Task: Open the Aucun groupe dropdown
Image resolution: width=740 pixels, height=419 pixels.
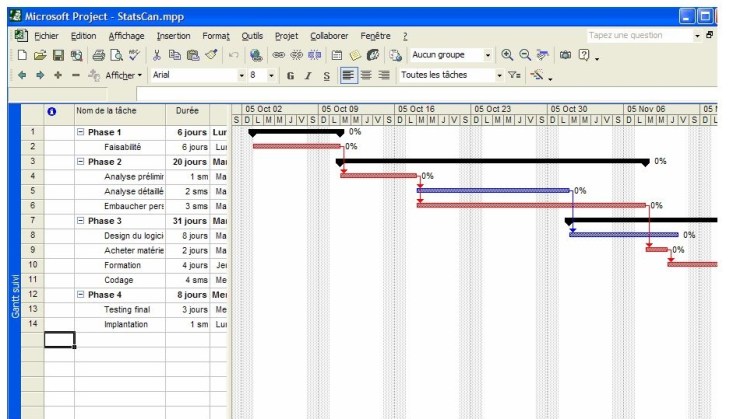Action: (x=488, y=55)
